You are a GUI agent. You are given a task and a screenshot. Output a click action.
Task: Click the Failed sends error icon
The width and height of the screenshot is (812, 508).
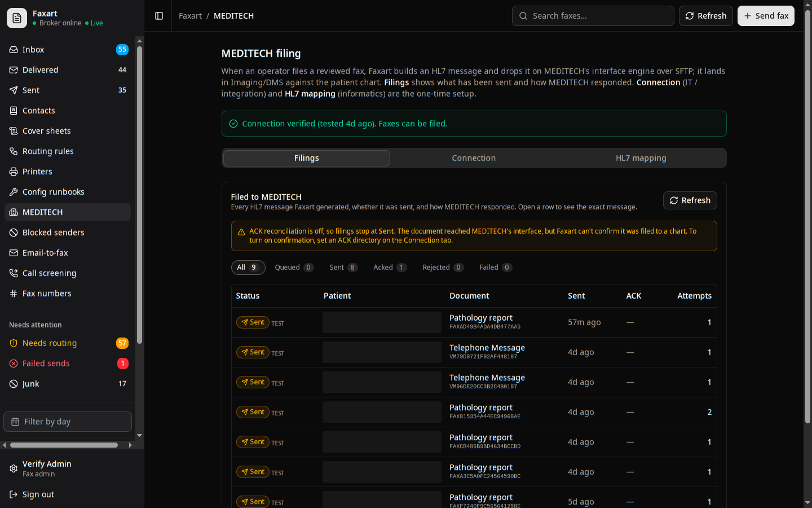(x=14, y=364)
